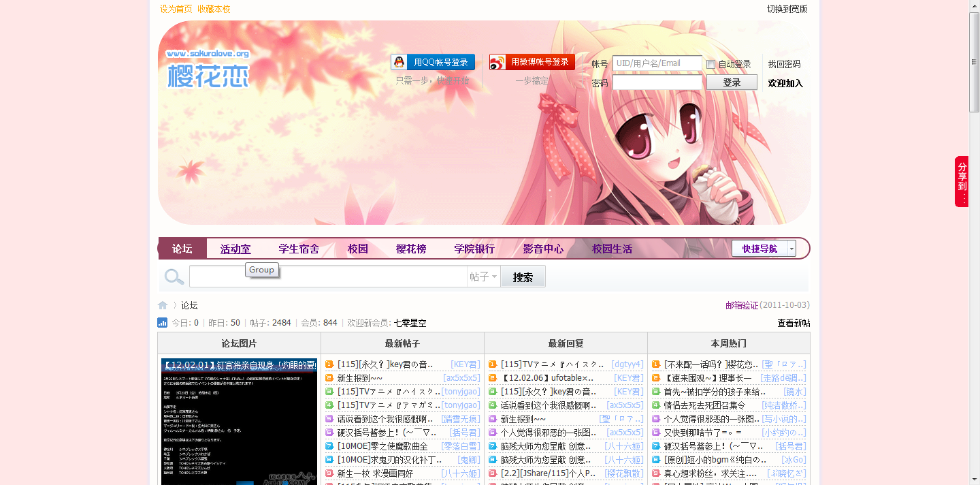Screen dimensions: 980x485
Task: Click the 设为首页 link
Action: 176,9
